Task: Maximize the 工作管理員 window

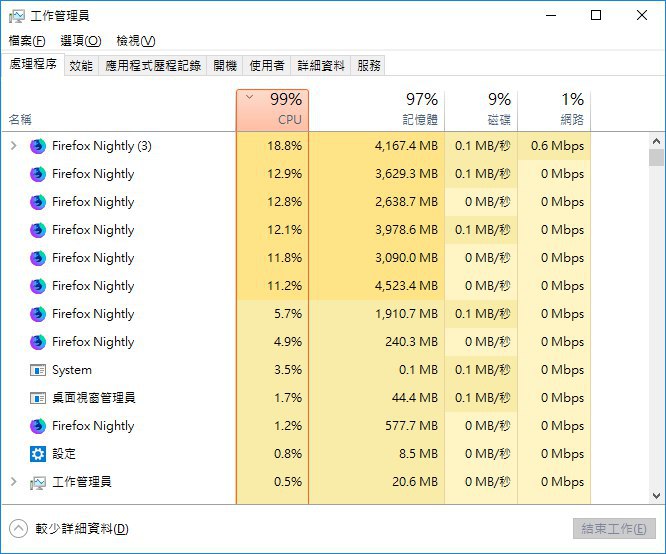Action: pyautogui.click(x=596, y=16)
